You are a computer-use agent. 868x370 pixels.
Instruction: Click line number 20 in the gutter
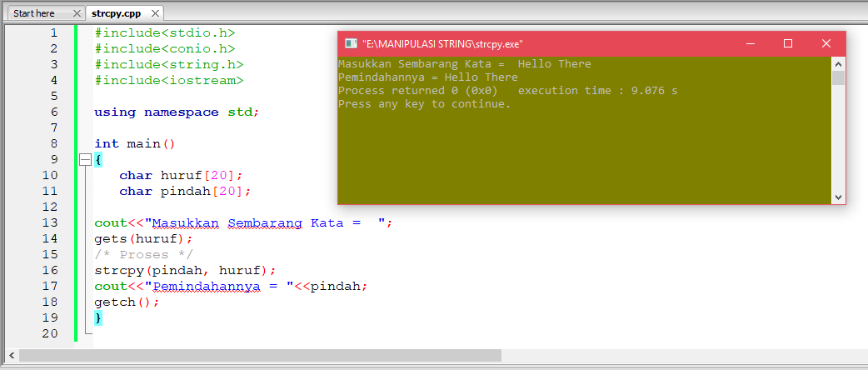(50, 333)
